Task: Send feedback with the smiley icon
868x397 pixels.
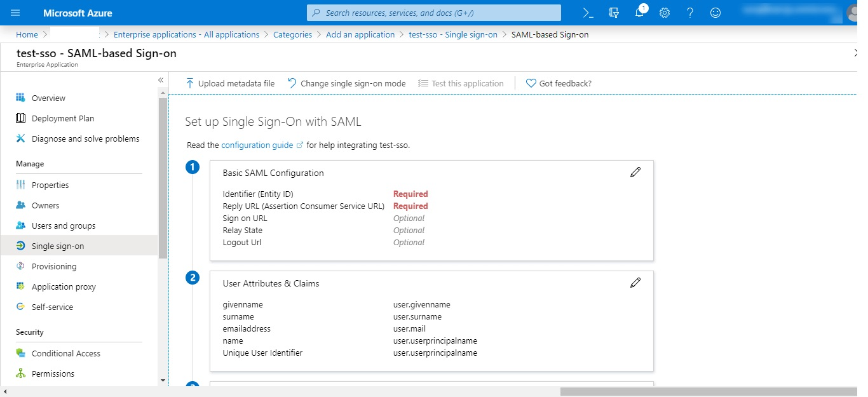Action: coord(715,13)
